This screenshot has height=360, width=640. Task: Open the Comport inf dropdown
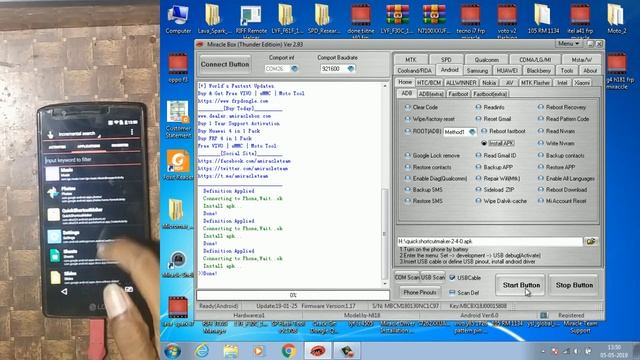tap(294, 69)
